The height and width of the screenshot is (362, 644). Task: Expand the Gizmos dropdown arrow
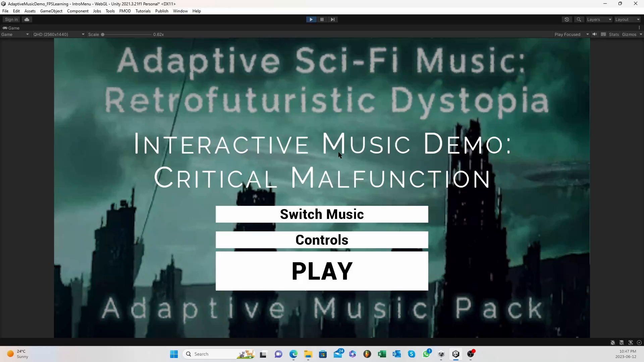click(x=641, y=34)
